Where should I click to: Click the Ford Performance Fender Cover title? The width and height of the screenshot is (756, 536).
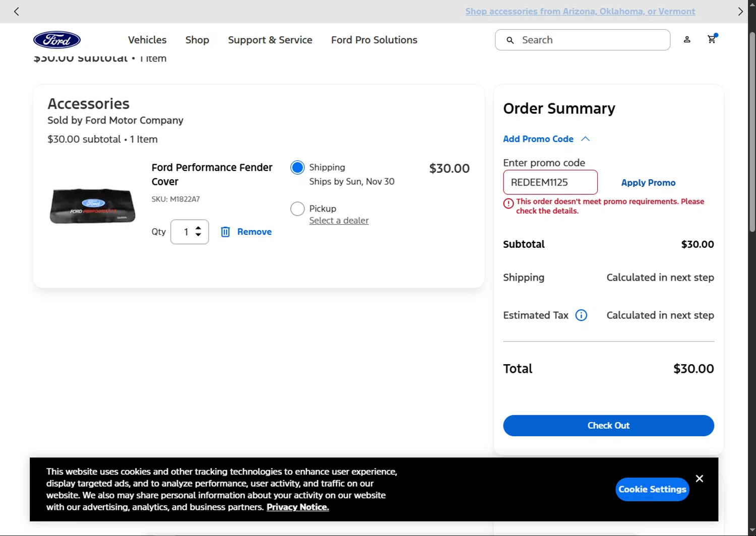click(x=212, y=174)
